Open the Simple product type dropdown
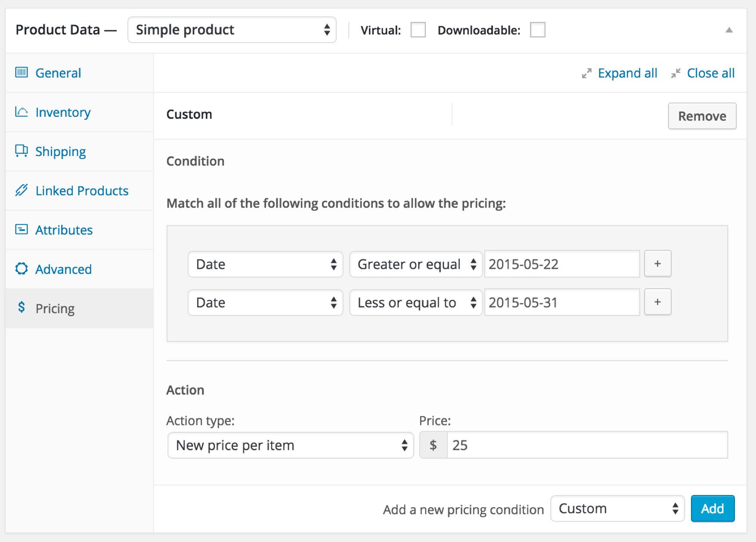Screen dimensions: 756x542 click(x=232, y=30)
